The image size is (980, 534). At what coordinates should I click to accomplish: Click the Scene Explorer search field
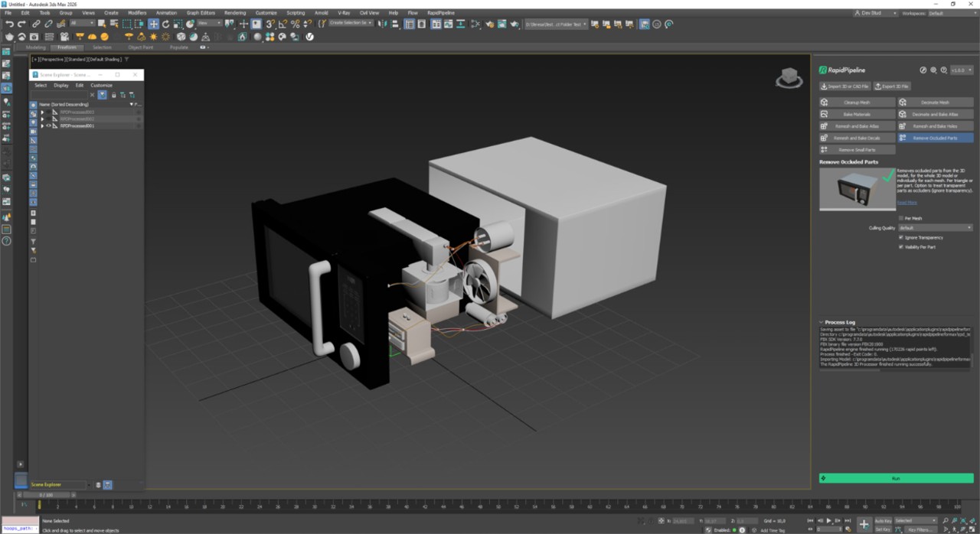(59, 95)
